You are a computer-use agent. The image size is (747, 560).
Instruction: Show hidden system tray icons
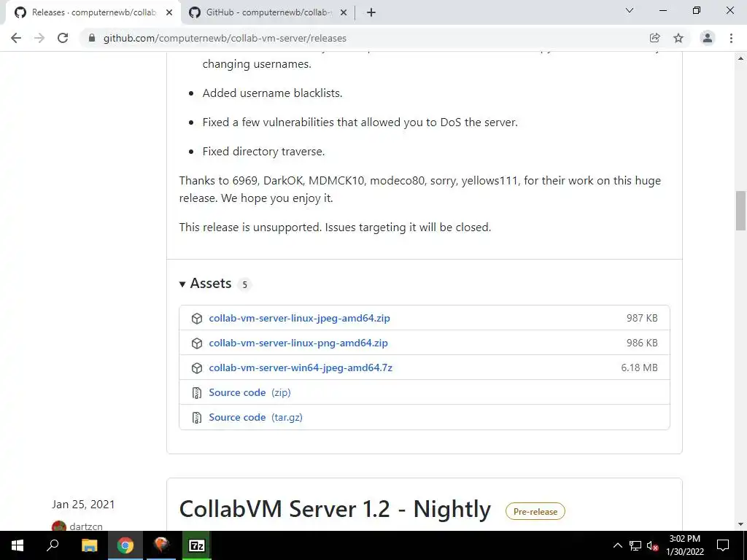tap(617, 545)
